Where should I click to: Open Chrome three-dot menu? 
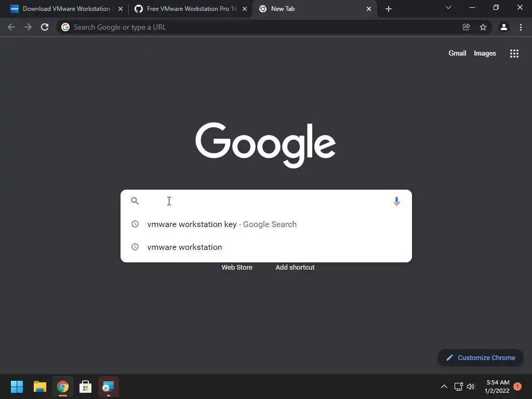click(521, 27)
